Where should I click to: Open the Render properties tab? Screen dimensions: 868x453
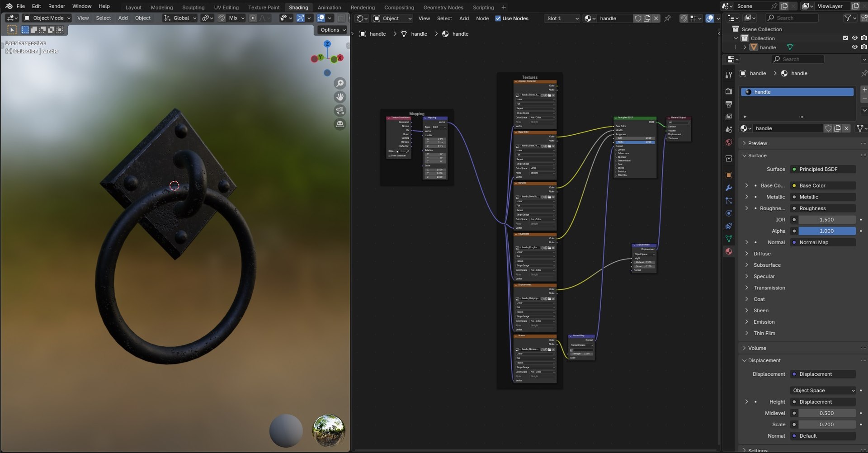(x=728, y=91)
